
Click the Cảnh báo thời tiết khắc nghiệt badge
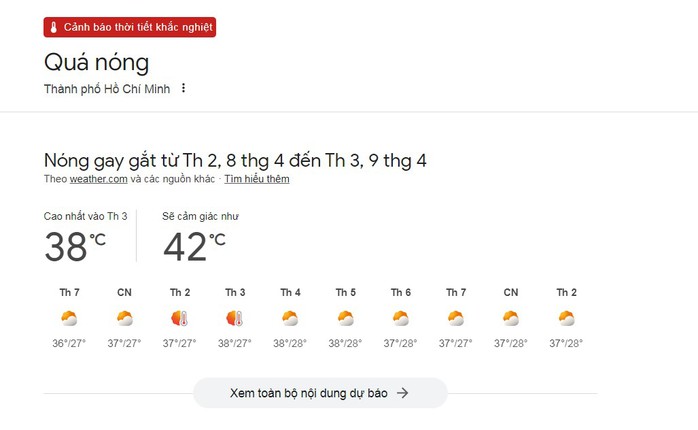pyautogui.click(x=130, y=27)
